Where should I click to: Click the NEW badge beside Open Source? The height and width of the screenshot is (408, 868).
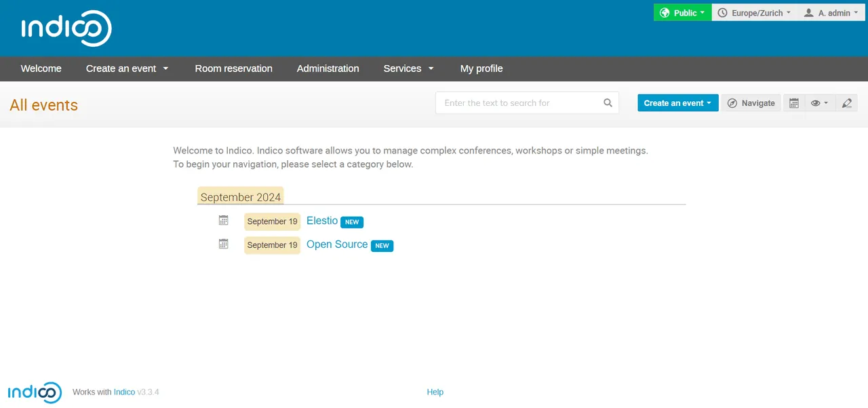(x=382, y=246)
